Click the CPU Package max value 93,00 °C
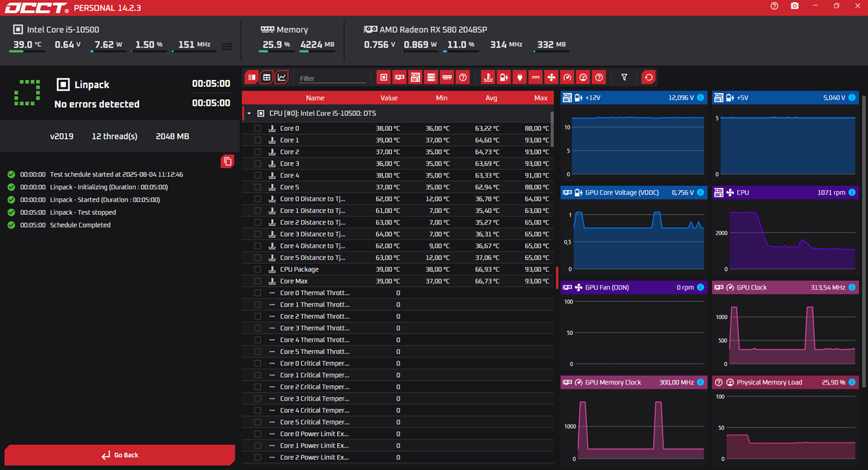868x470 pixels. click(537, 269)
